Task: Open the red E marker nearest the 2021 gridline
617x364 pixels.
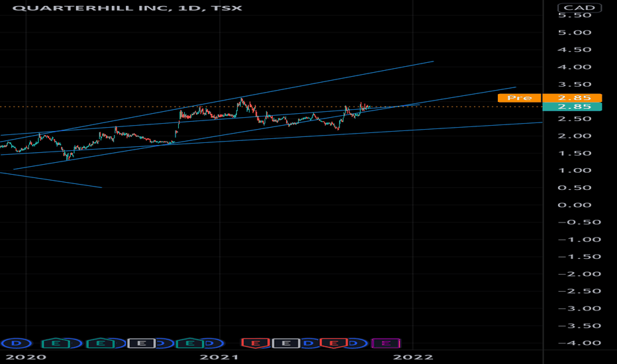Action: point(256,343)
